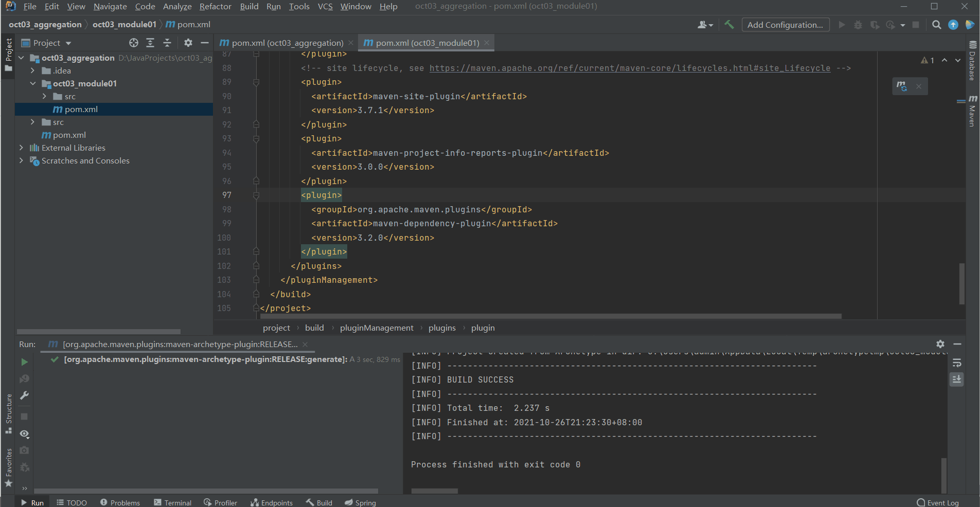Toggle the Favorites side tool button
The image size is (980, 507).
(8, 468)
